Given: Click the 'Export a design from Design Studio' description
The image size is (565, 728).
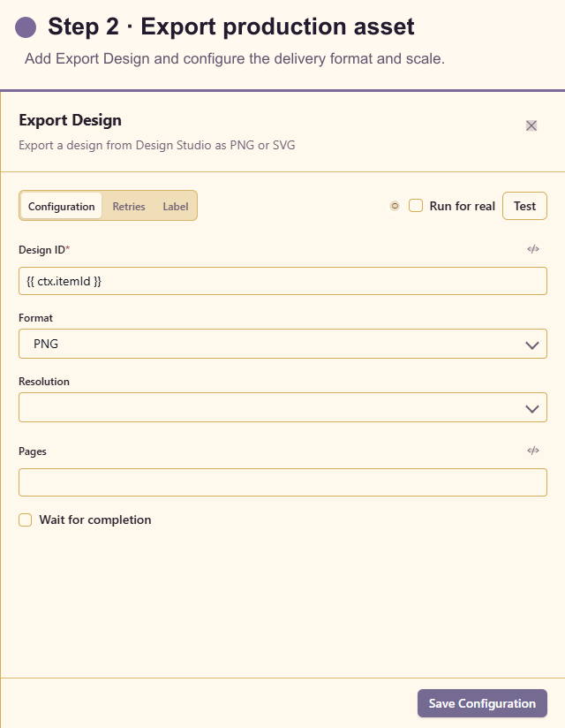Looking at the screenshot, I should tap(157, 145).
